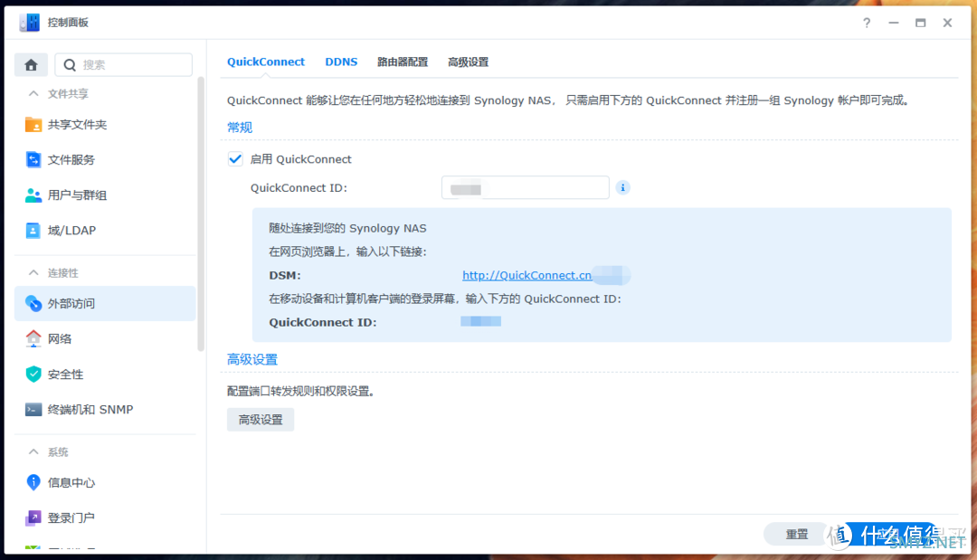Open the http://QuickConnect.cn link

click(x=527, y=275)
